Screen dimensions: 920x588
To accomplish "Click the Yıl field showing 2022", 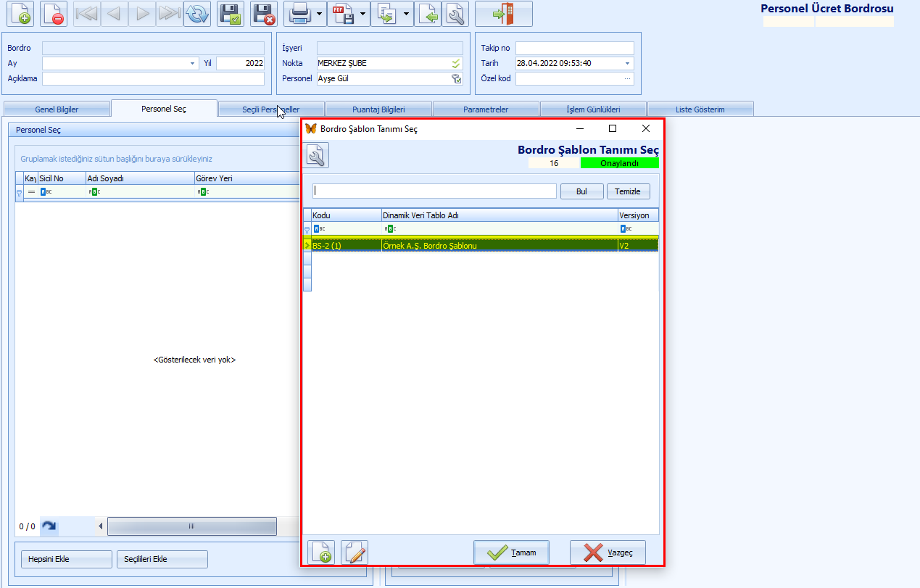I will click(x=240, y=63).
